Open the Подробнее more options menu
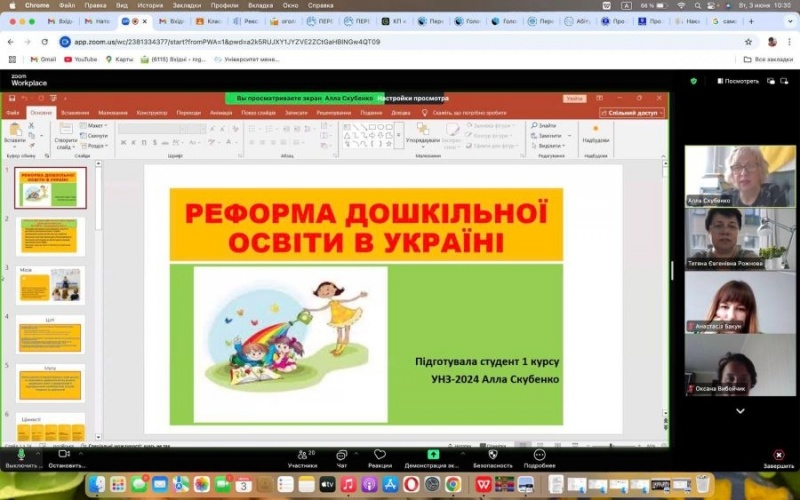Viewport: 800px width, 500px height. (x=539, y=455)
